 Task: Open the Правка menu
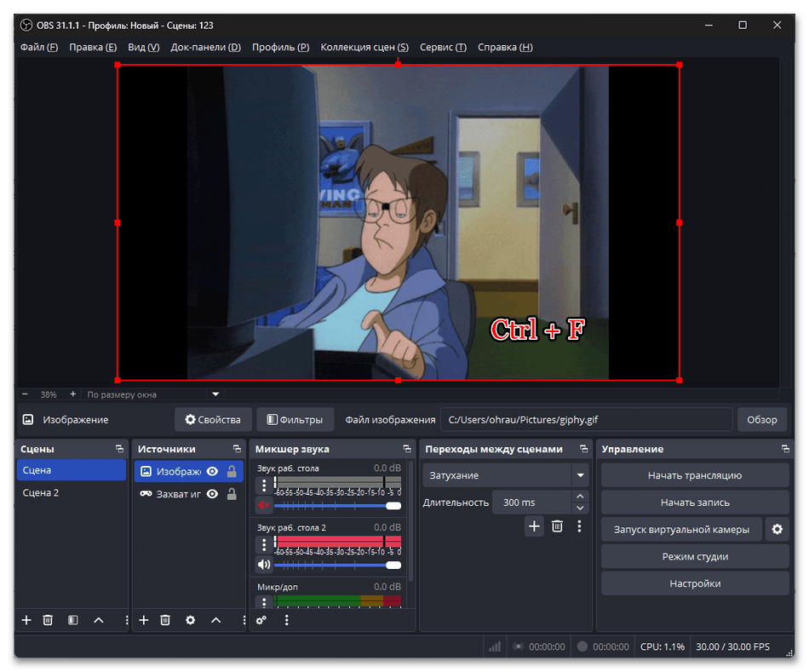[93, 47]
